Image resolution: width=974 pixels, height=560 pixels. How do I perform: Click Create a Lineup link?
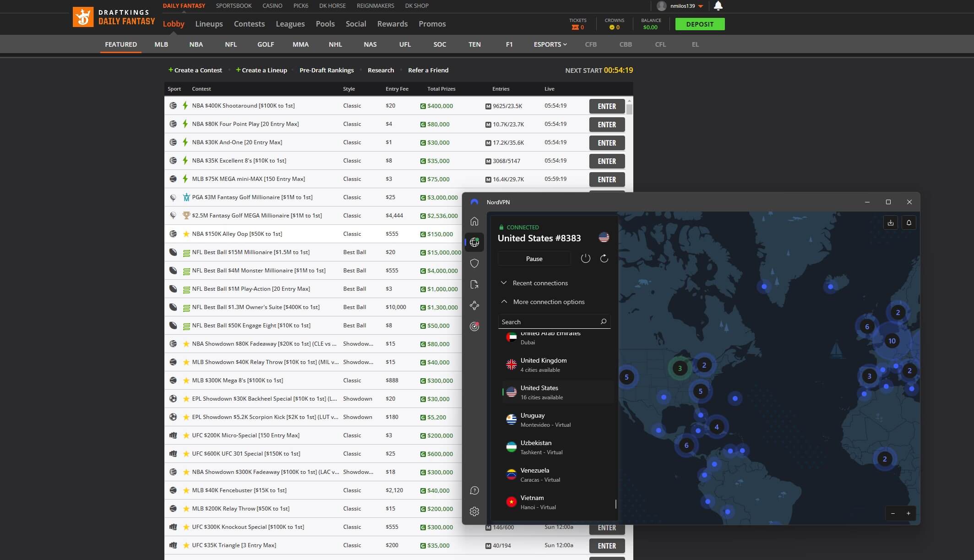pos(261,70)
